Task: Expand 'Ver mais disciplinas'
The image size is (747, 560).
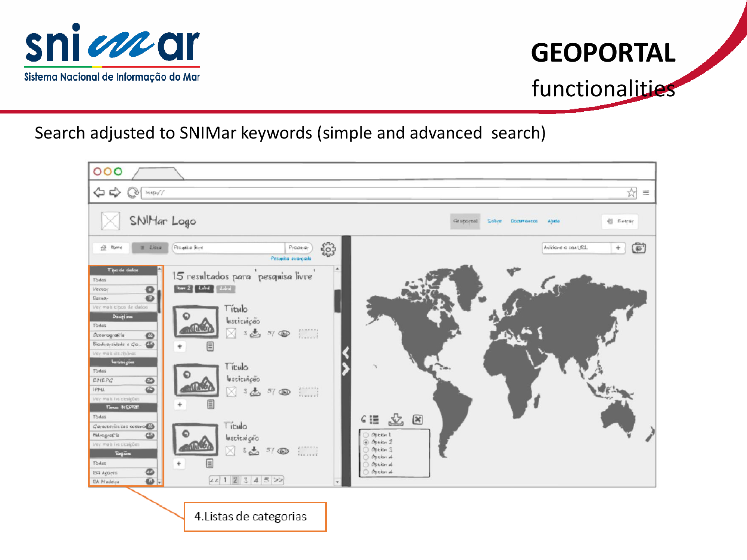Action: pyautogui.click(x=115, y=353)
